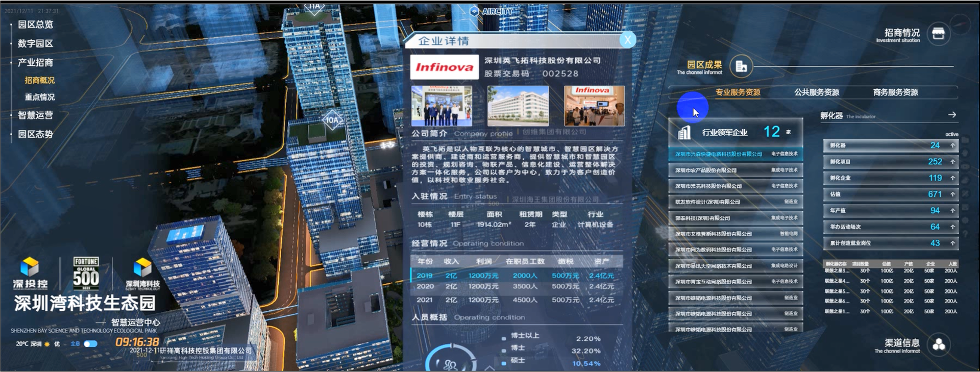Select the 2020 operating data row
Image resolution: width=980 pixels, height=372 pixels.
(517, 287)
